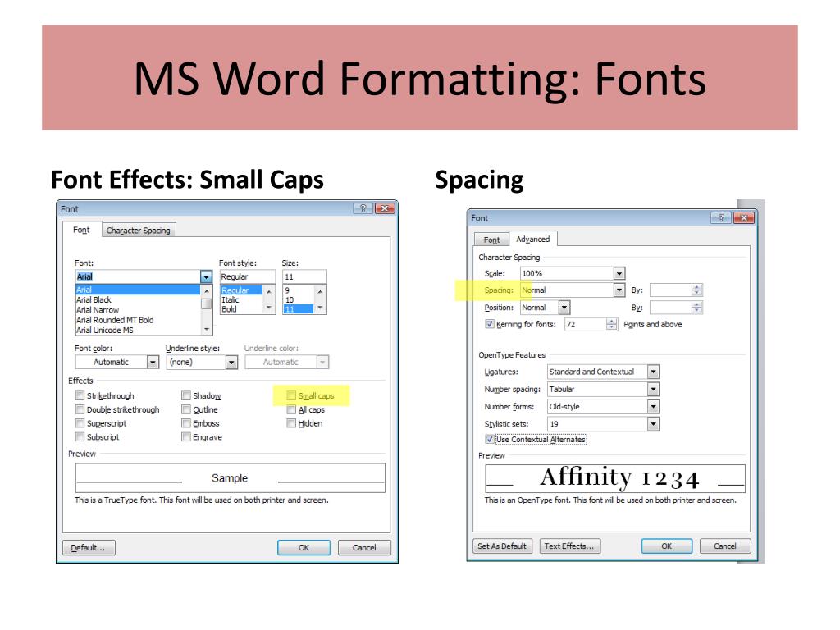Viewport: 840px width, 630px height.
Task: Close the left Font dialog with red X
Action: click(385, 208)
